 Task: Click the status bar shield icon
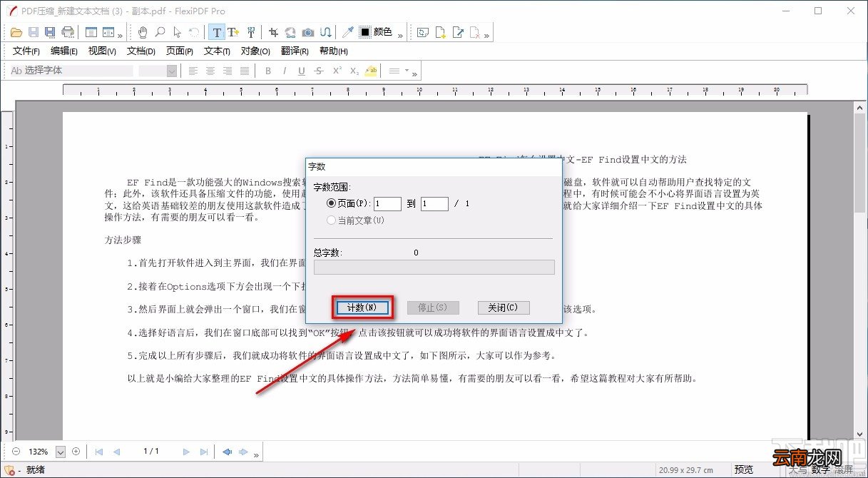click(9, 470)
